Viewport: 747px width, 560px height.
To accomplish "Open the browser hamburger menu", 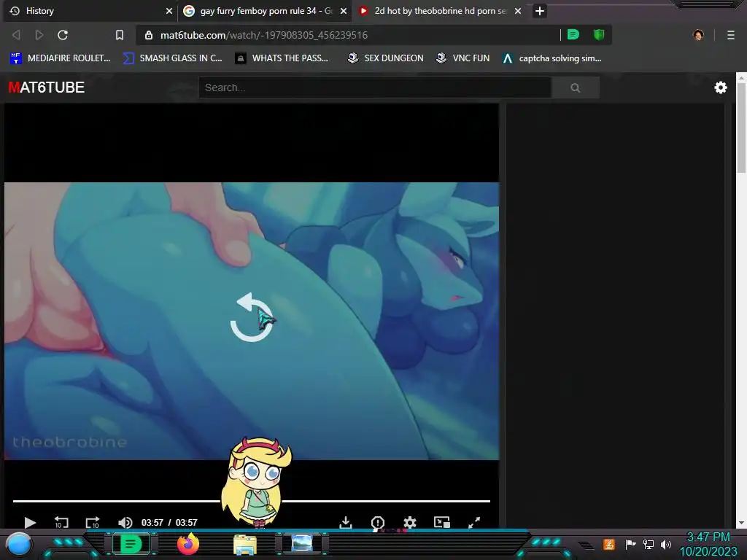I will [731, 35].
